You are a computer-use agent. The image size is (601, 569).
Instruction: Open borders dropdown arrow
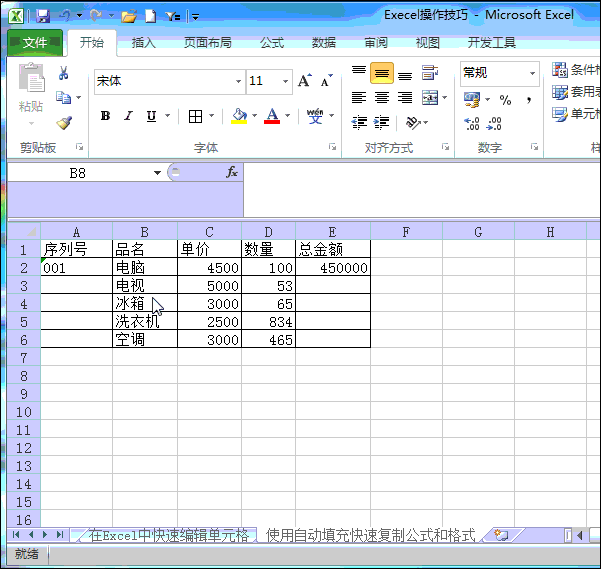pyautogui.click(x=211, y=116)
